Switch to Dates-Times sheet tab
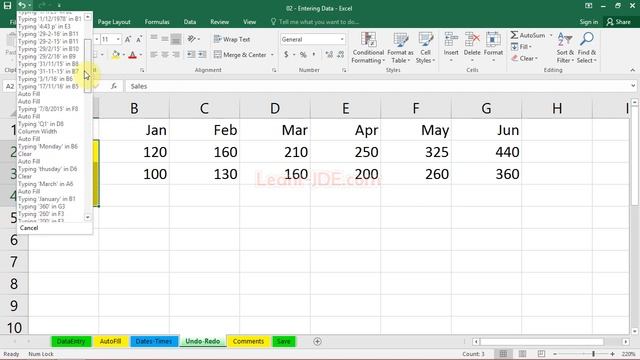 click(154, 341)
